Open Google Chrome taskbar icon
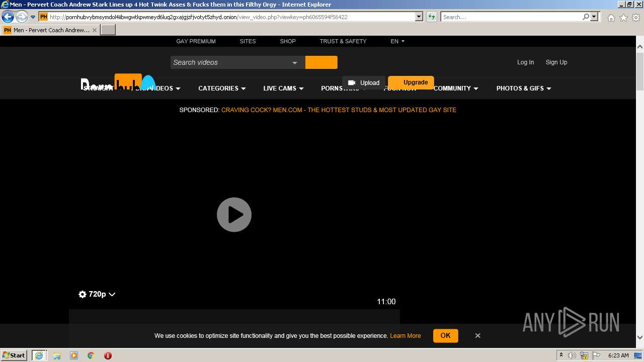The width and height of the screenshot is (644, 362). pyautogui.click(x=91, y=355)
